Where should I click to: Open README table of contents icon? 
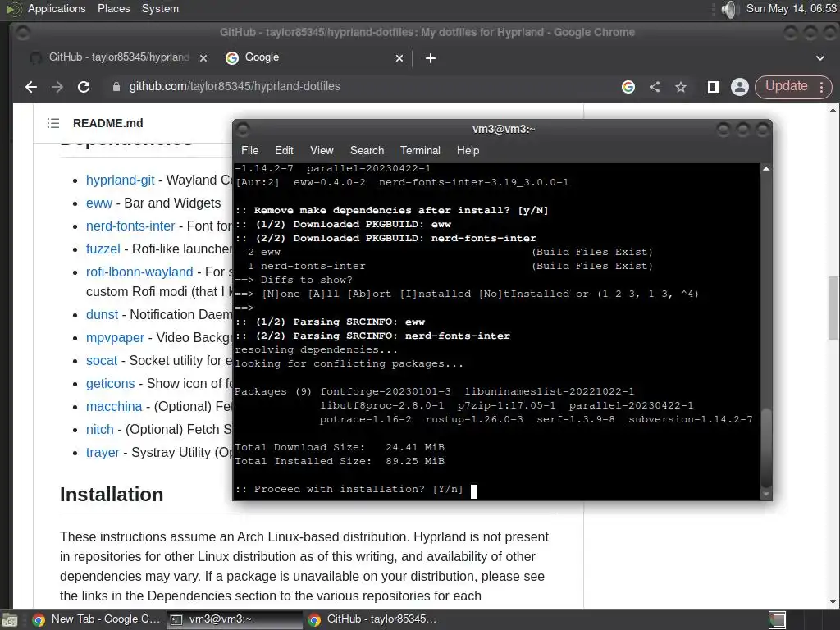pyautogui.click(x=53, y=123)
